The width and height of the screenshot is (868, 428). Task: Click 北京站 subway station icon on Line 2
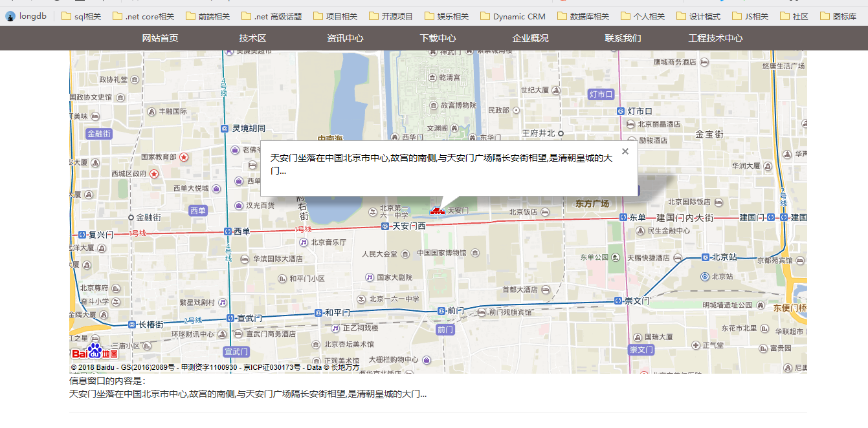coord(706,257)
